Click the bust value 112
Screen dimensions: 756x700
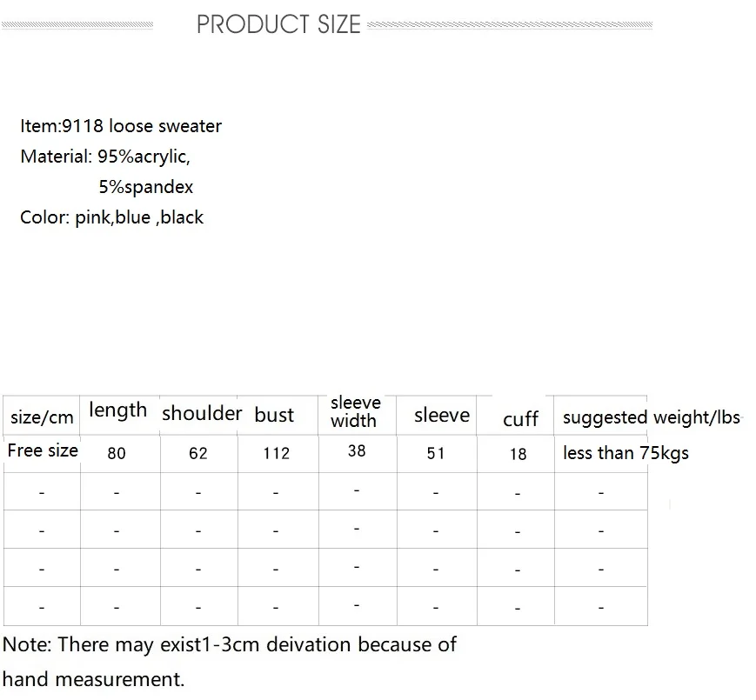(277, 453)
